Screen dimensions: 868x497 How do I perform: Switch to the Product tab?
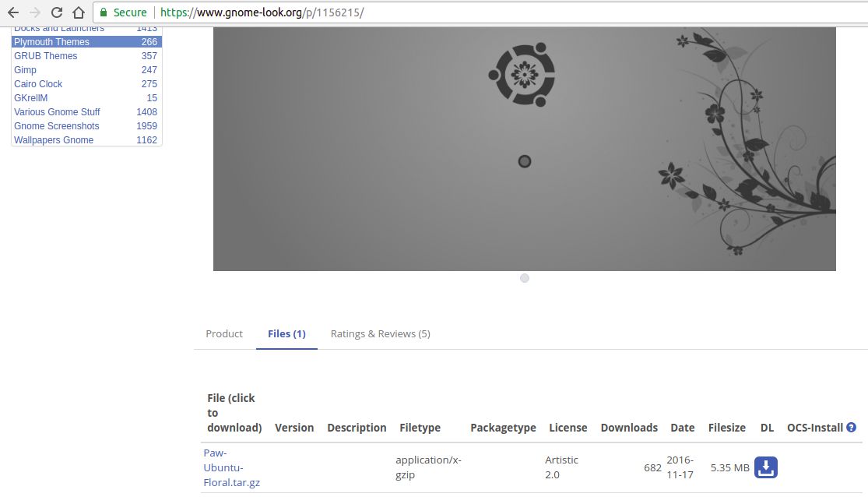[x=224, y=334]
